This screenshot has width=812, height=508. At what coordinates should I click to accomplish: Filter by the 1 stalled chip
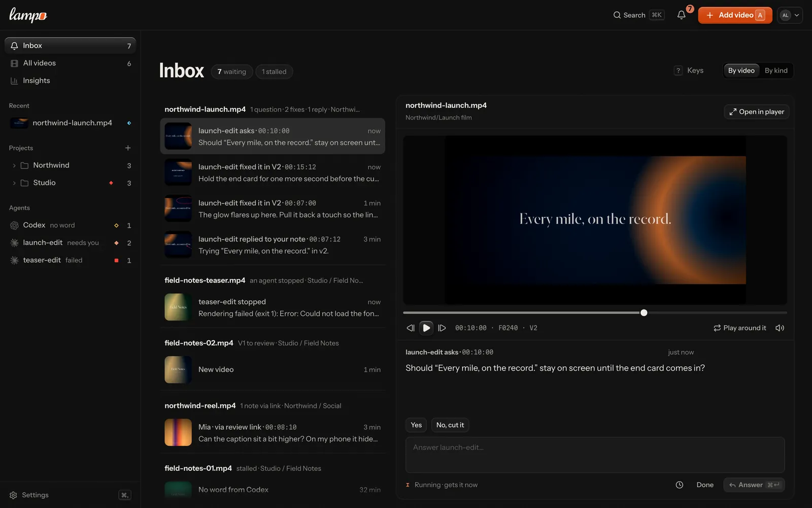click(x=274, y=72)
